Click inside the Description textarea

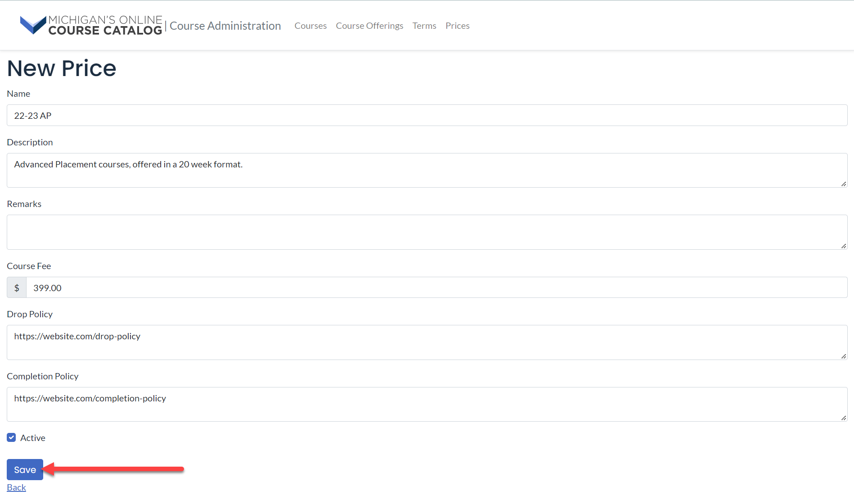(270, 171)
